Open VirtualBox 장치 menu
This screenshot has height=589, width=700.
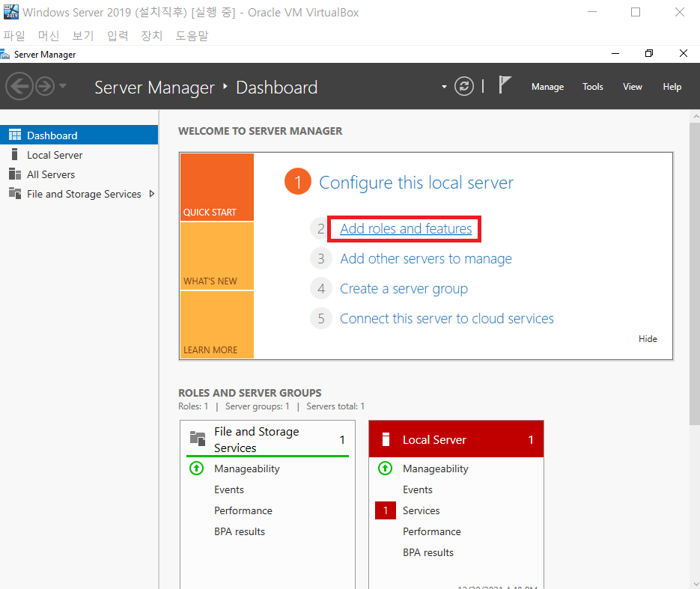[x=152, y=36]
